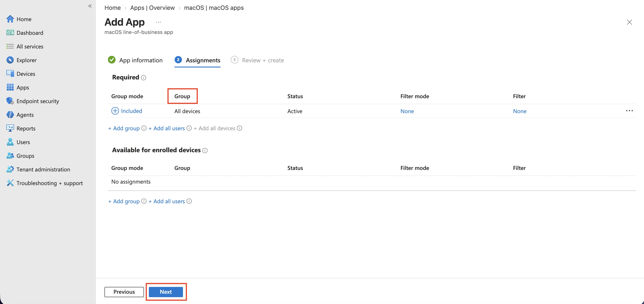The height and width of the screenshot is (304, 644).
Task: Click the Included group mode link
Action: pyautogui.click(x=132, y=111)
